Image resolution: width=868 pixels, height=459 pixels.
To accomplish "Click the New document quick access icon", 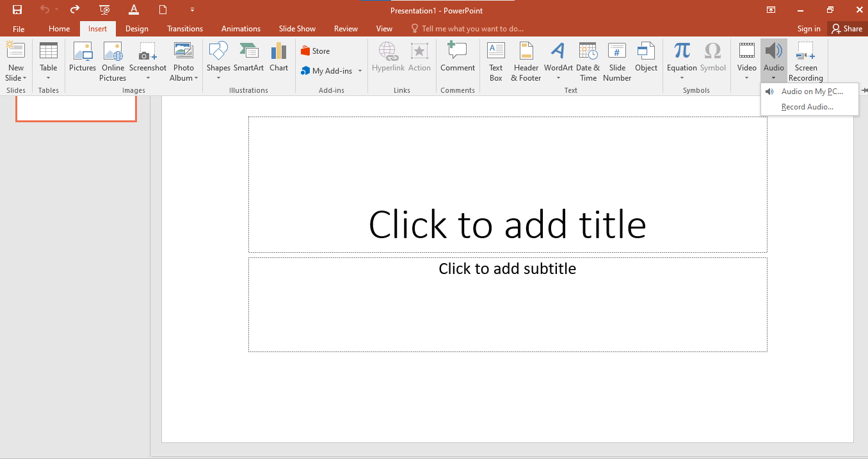I will pyautogui.click(x=163, y=10).
